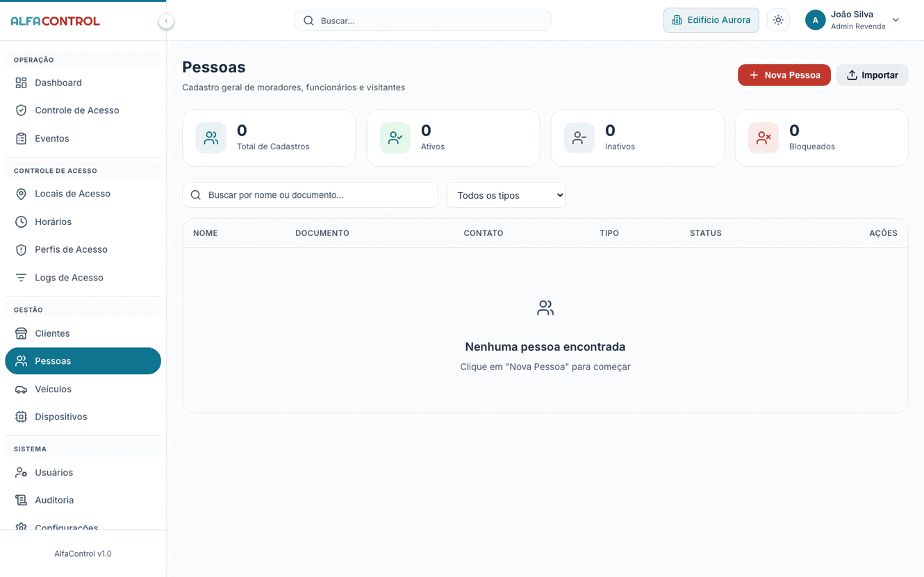The height and width of the screenshot is (577, 924).
Task: Click the STATUS column header
Action: (x=706, y=233)
